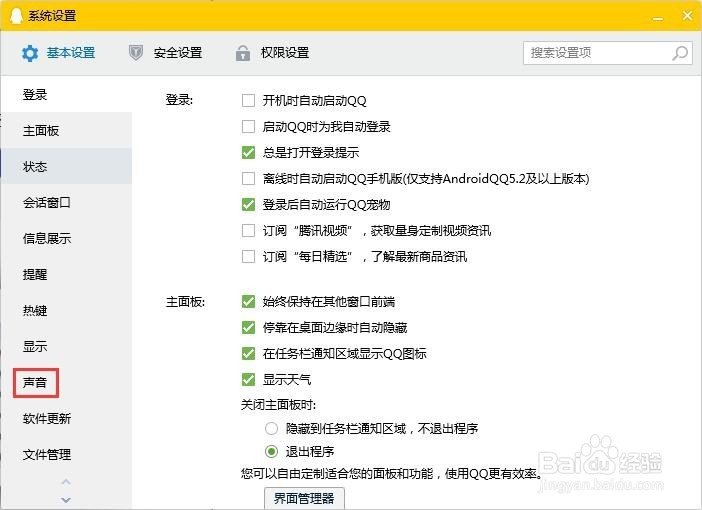Select 软件更新 in the sidebar
Image resolution: width=702 pixels, height=510 pixels.
66,418
